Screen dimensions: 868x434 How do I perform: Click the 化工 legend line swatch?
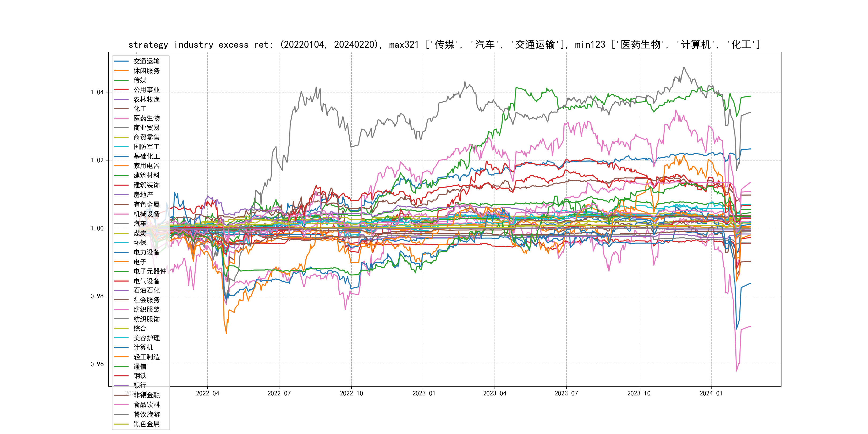(121, 109)
